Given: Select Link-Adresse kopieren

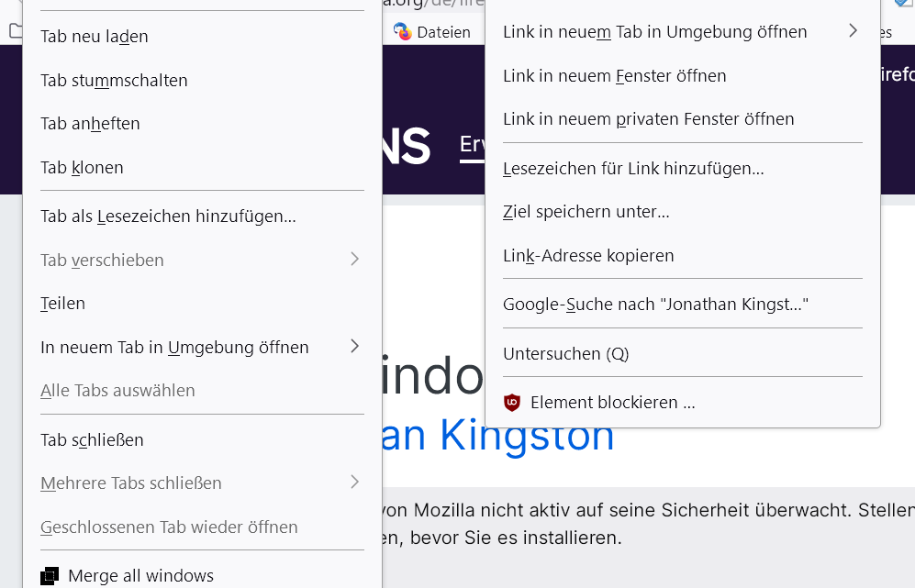Looking at the screenshot, I should [x=588, y=256].
